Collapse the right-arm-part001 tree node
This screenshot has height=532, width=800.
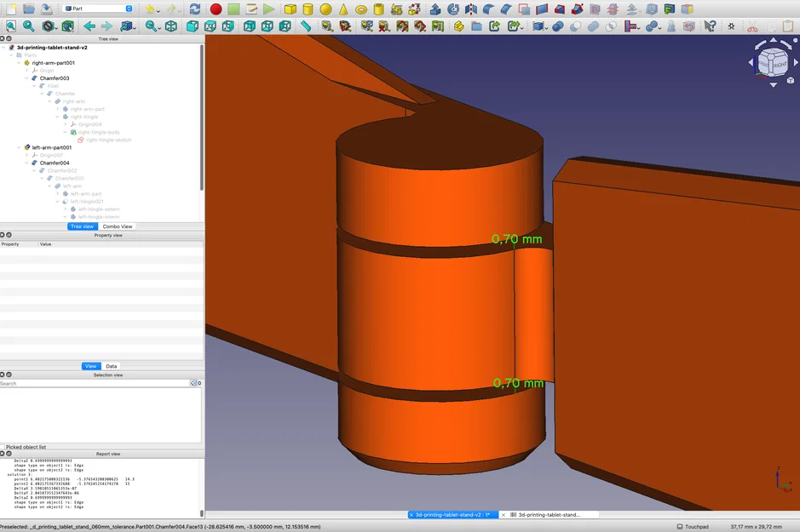19,63
